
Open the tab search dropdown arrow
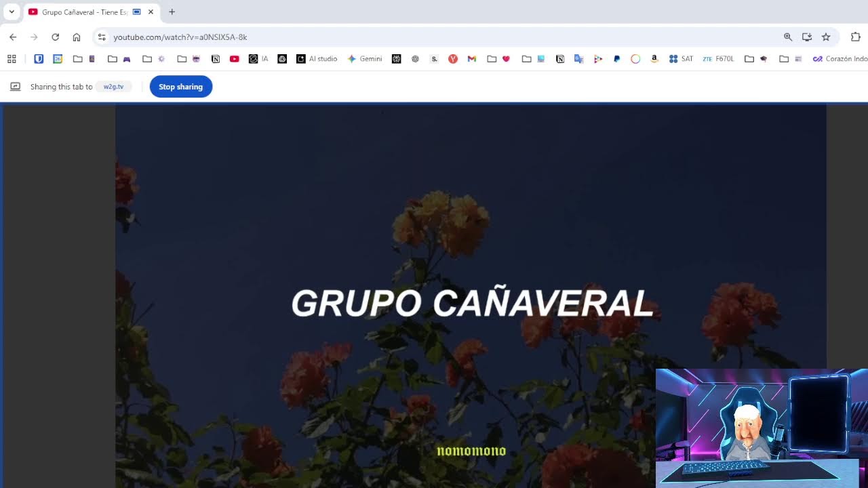(12, 12)
